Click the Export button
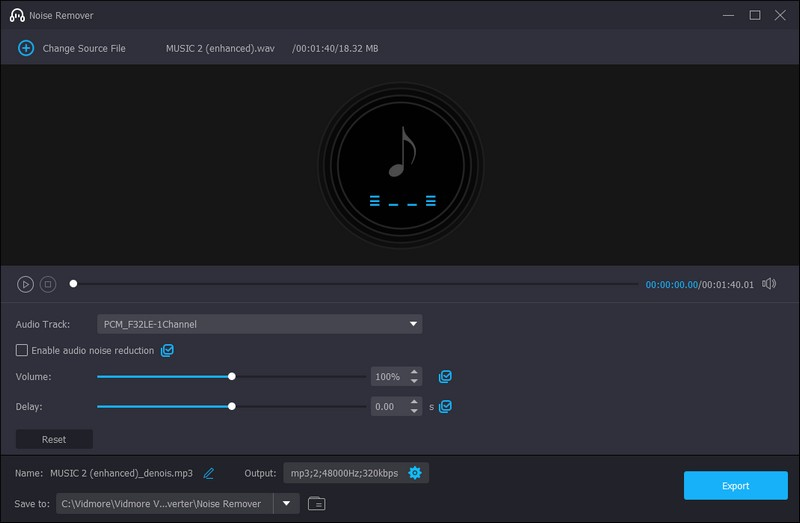Screen dimensions: 800x523 click(735, 486)
